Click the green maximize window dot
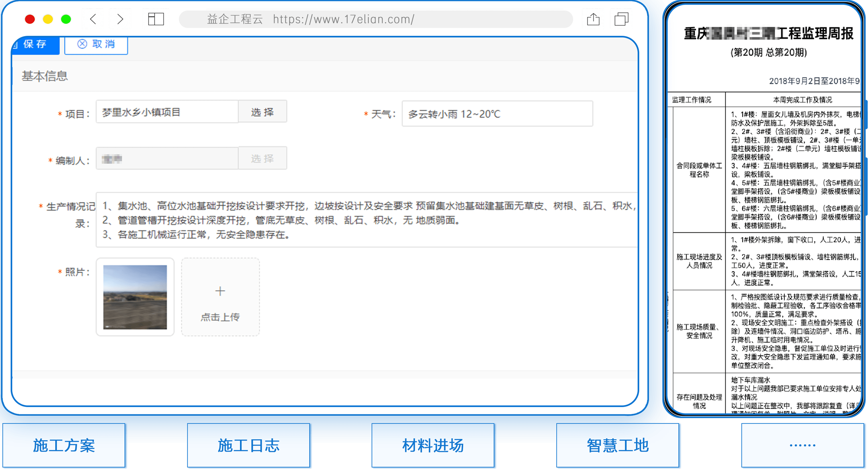This screenshot has width=868, height=469. tap(66, 19)
